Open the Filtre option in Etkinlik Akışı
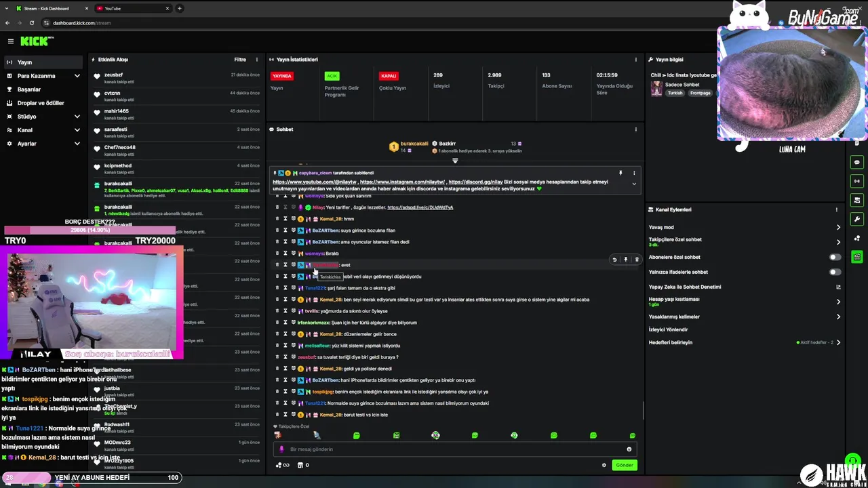 pyautogui.click(x=240, y=60)
